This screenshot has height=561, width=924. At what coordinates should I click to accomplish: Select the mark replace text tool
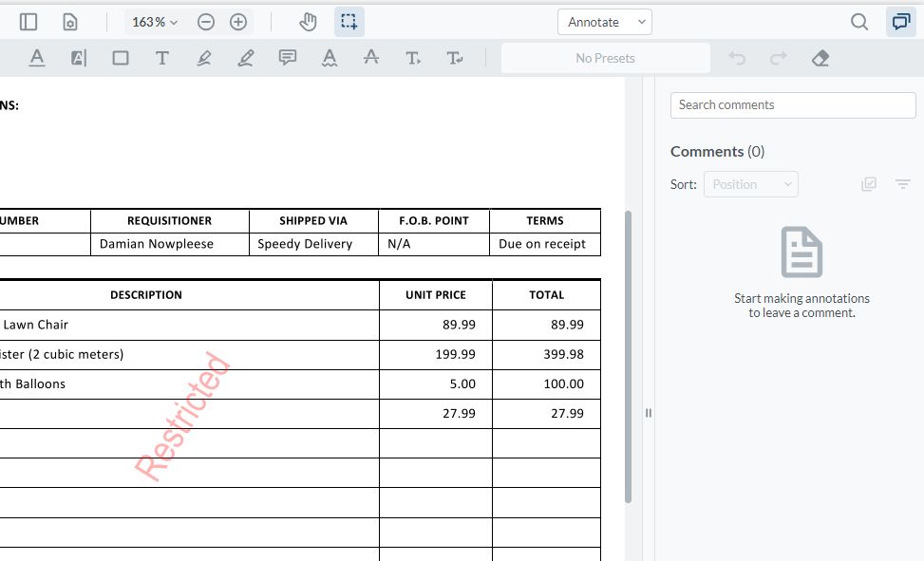[x=455, y=58]
